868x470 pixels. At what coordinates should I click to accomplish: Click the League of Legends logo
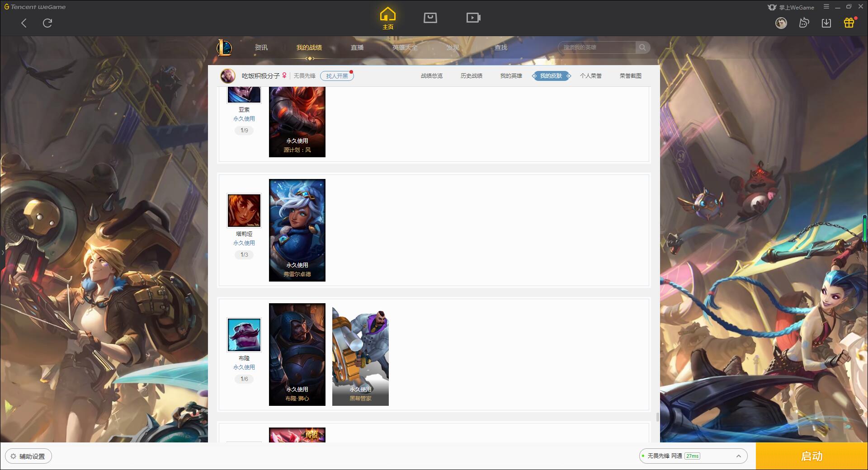click(x=224, y=47)
